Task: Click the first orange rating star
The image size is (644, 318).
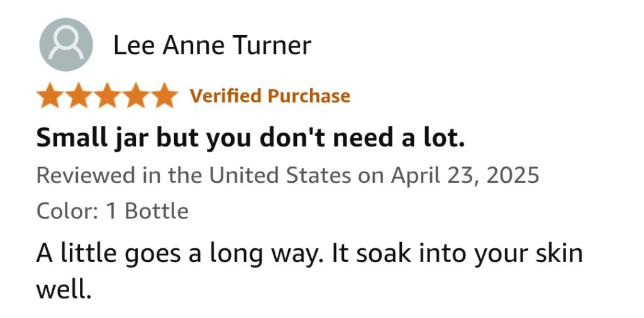Action: coord(50,95)
